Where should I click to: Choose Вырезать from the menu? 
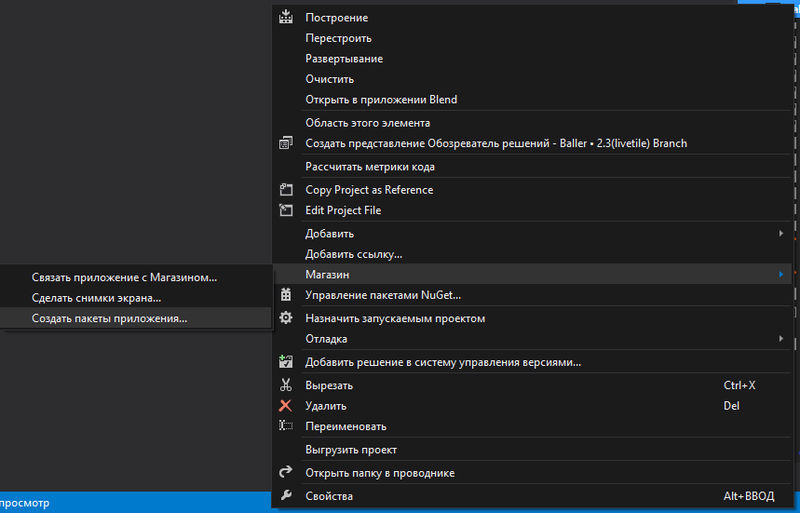[x=532, y=385]
